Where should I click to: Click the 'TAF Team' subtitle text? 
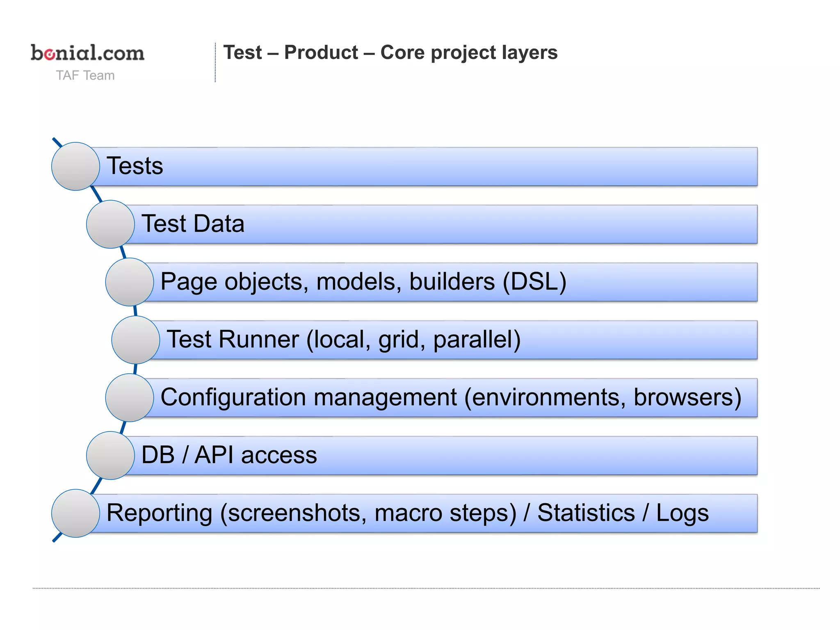tap(85, 75)
